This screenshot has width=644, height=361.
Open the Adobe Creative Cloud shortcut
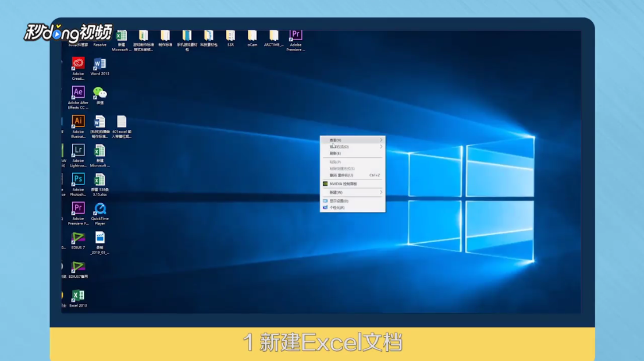(x=78, y=68)
